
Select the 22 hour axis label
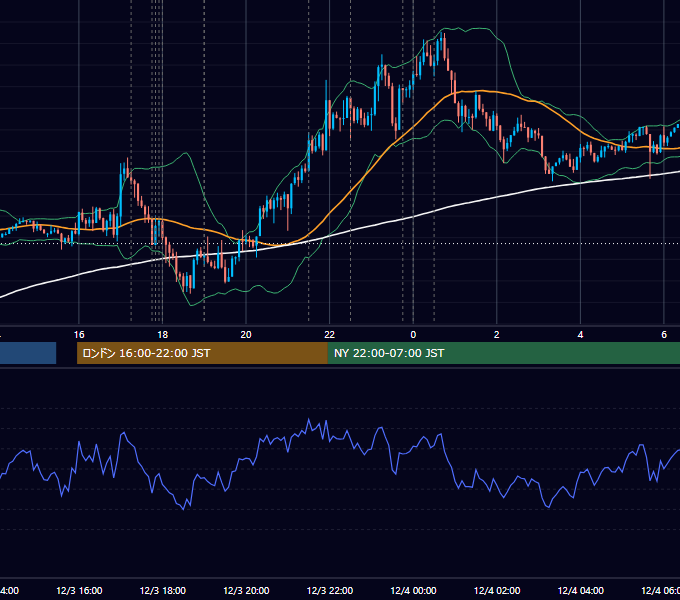[330, 335]
